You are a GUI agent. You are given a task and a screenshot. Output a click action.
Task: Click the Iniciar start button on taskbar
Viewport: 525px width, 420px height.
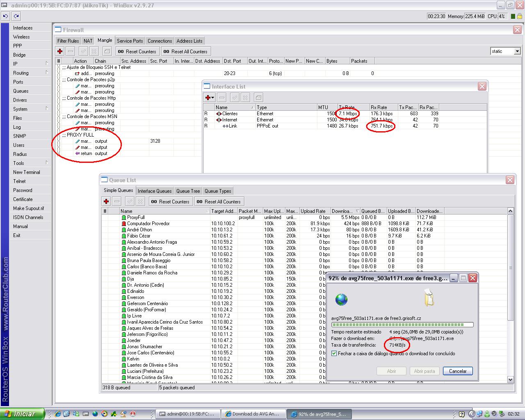tap(23, 414)
